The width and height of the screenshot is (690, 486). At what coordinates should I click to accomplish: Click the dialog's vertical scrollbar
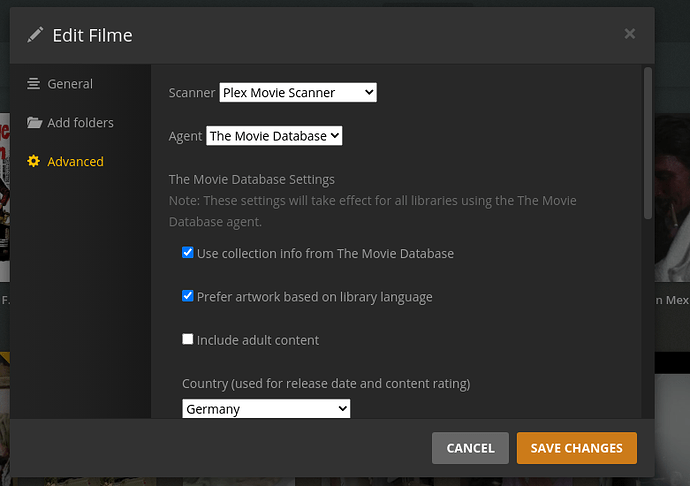pos(648,140)
